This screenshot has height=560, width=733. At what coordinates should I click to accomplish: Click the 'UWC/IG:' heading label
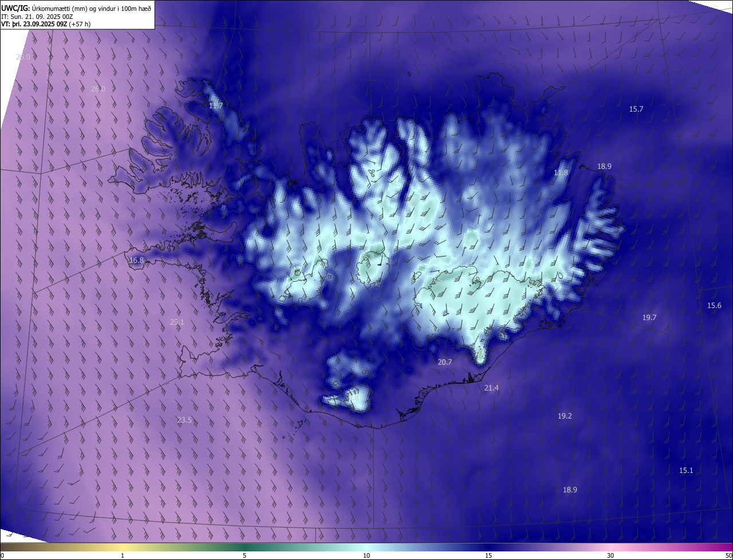point(15,7)
